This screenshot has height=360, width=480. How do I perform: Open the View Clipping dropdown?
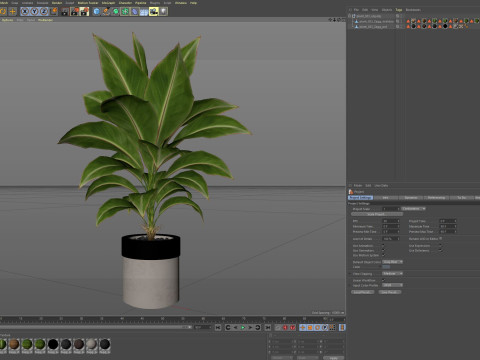392,274
